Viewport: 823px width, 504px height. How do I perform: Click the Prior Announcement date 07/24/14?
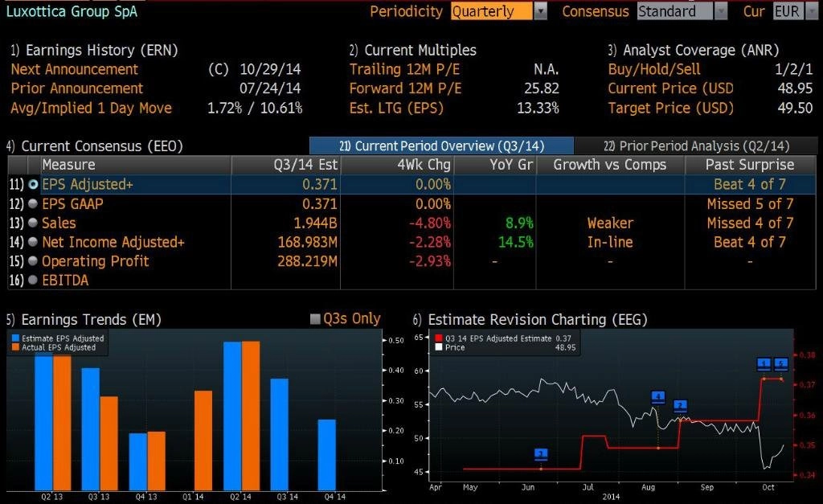[270, 88]
